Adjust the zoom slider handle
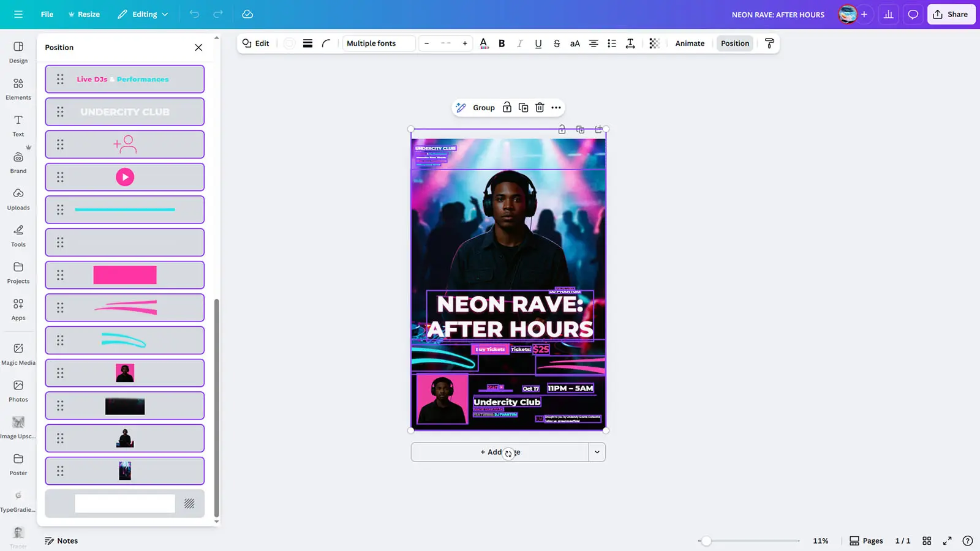The width and height of the screenshot is (980, 551). 706,541
